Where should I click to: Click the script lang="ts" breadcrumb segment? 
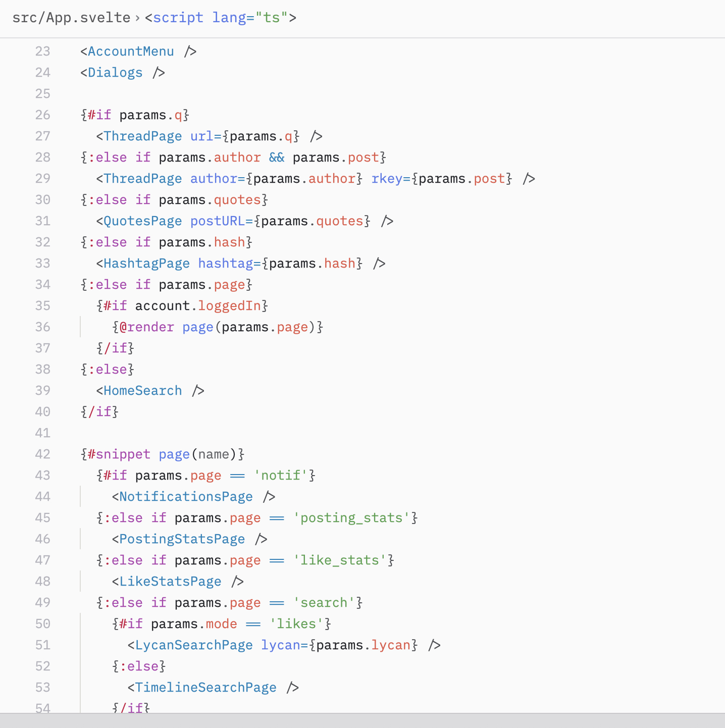(220, 18)
